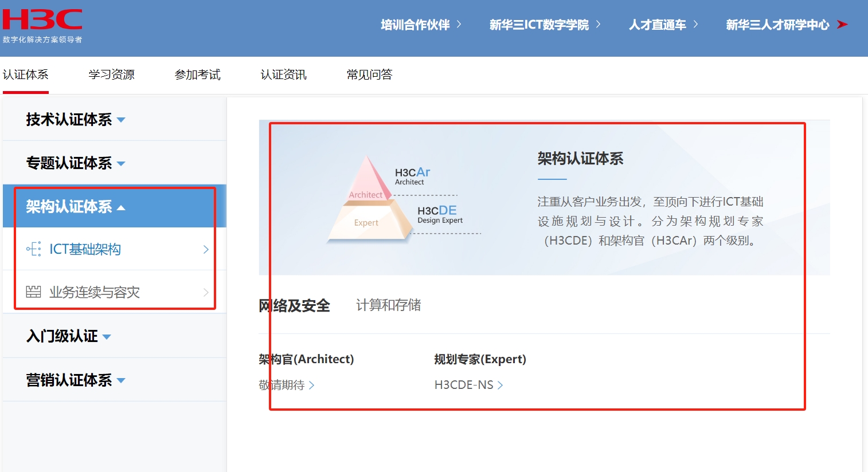Click 技术认证体系 sidebar heading

click(x=69, y=120)
